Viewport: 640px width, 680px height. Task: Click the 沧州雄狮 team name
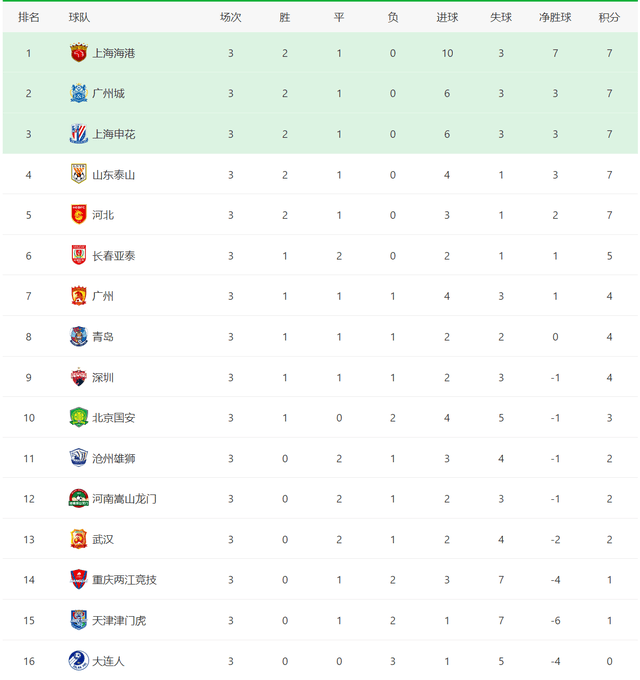[114, 458]
